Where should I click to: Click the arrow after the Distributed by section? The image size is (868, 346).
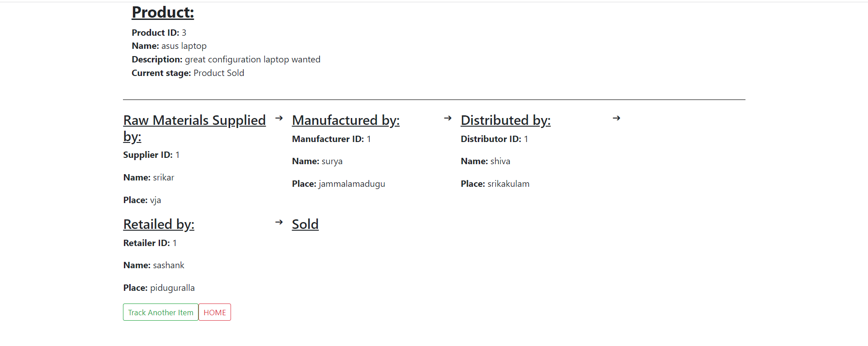(x=616, y=118)
